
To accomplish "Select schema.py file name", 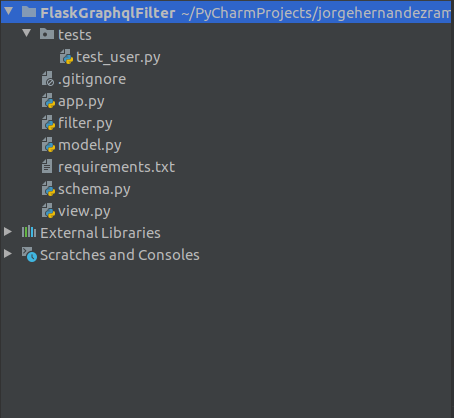I will [x=94, y=189].
